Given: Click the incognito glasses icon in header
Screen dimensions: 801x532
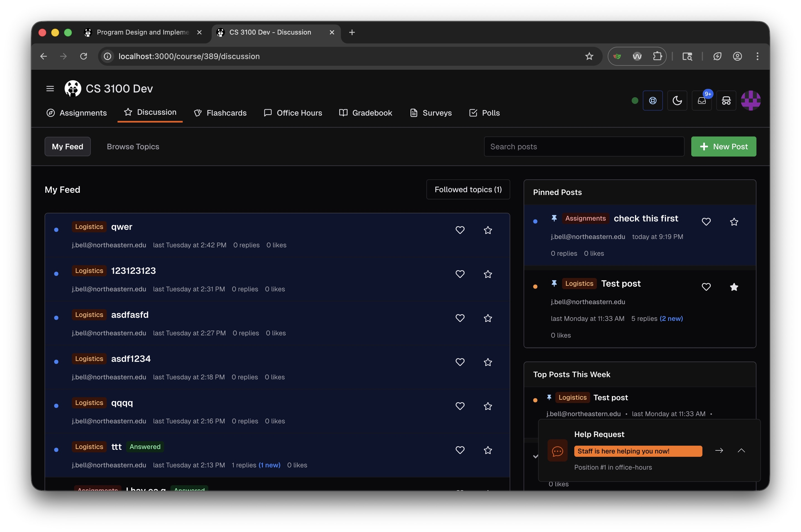Looking at the screenshot, I should (726, 101).
